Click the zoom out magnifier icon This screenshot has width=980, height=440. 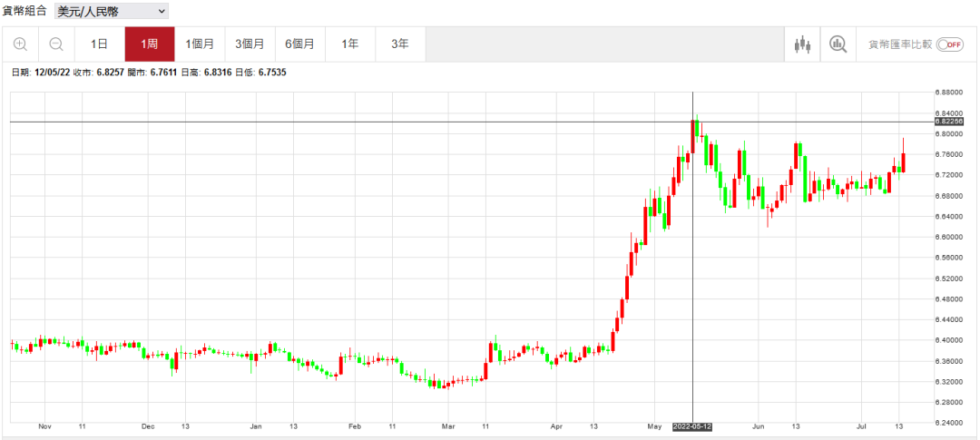56,44
